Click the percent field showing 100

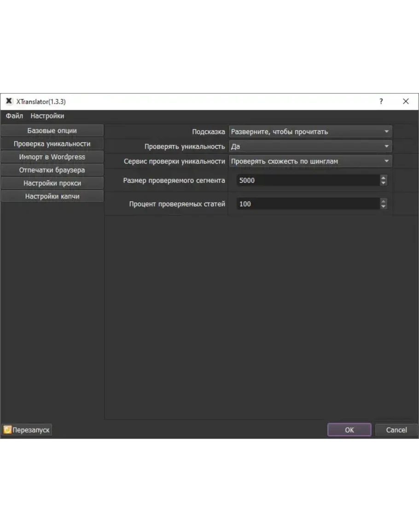[x=308, y=204]
